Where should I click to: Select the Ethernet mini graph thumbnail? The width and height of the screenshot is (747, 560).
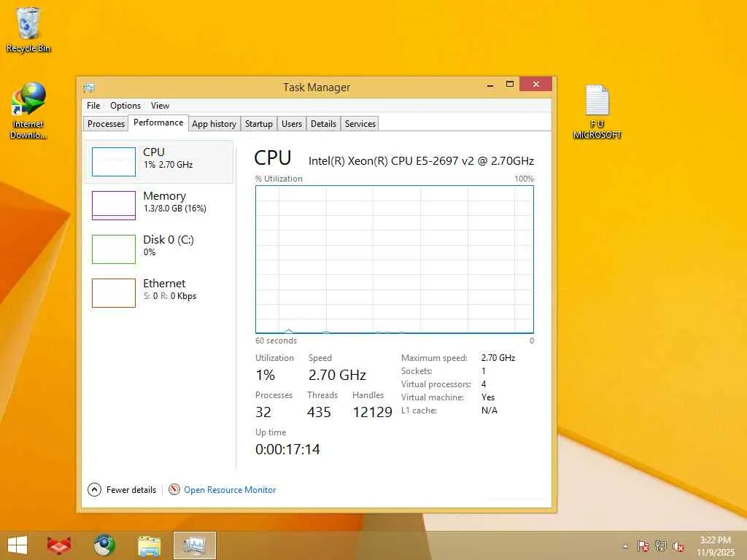[x=113, y=293]
